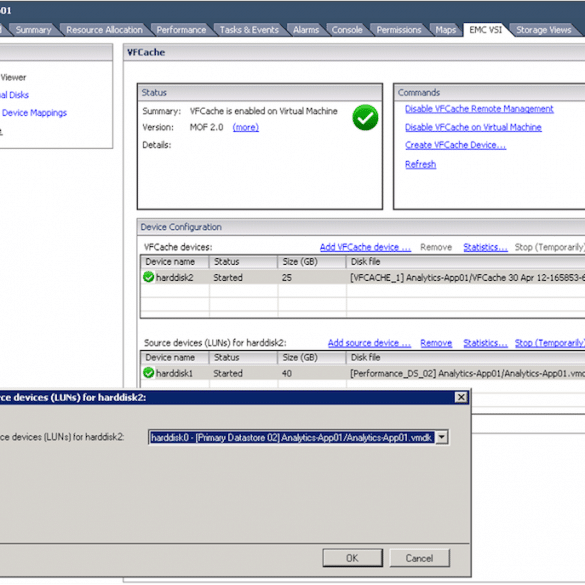Open the Maps tab
Viewport: 585px width, 585px height.
446,30
